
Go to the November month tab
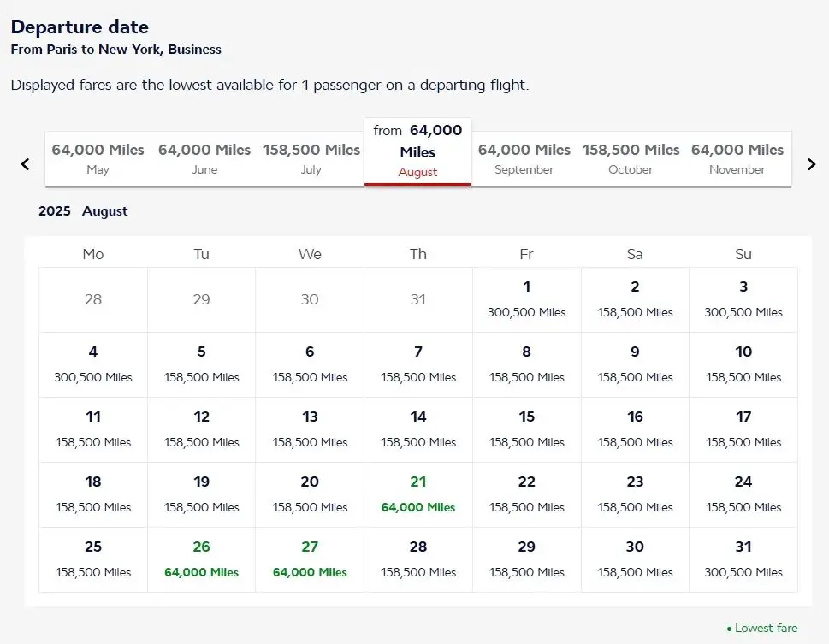coord(737,158)
